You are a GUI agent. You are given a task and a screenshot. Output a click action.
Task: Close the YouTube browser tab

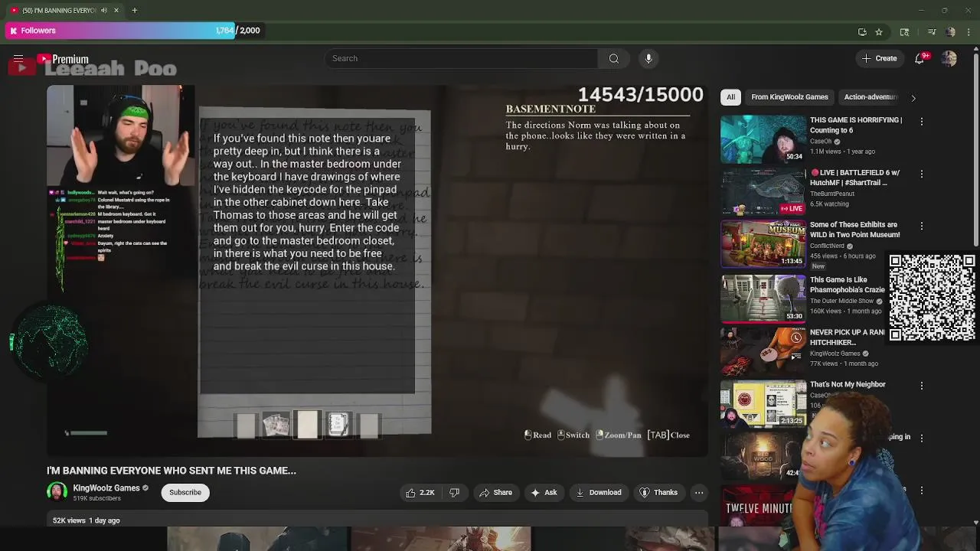pyautogui.click(x=116, y=10)
